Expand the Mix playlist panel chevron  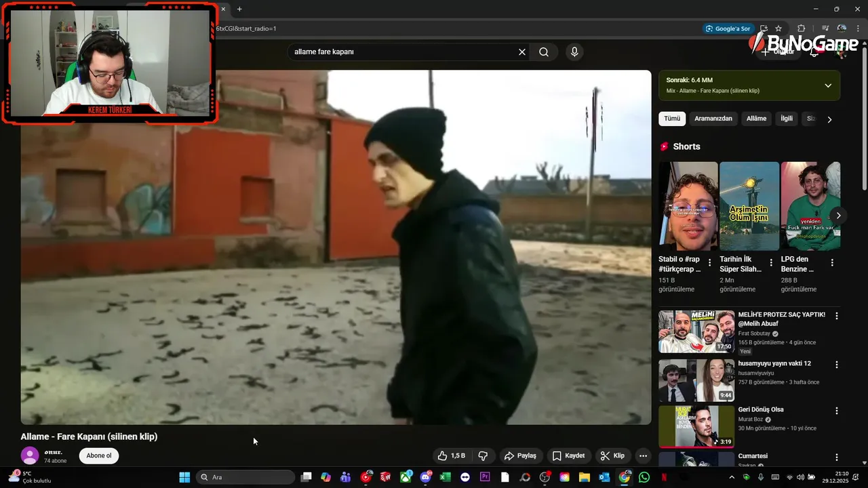[x=828, y=85]
